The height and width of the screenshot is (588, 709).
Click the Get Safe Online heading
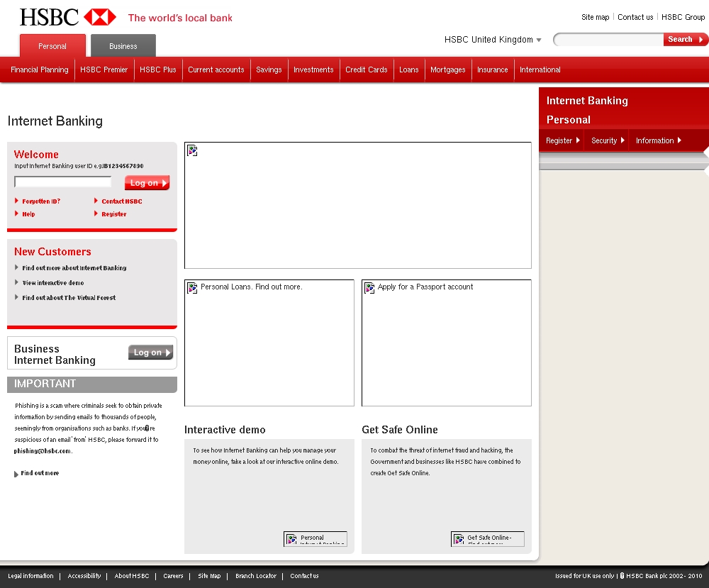[400, 430]
